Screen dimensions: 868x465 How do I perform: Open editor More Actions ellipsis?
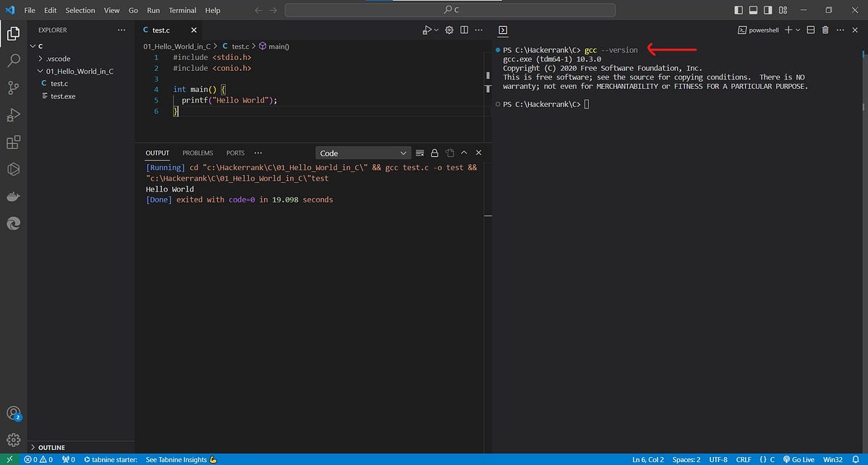(x=479, y=30)
